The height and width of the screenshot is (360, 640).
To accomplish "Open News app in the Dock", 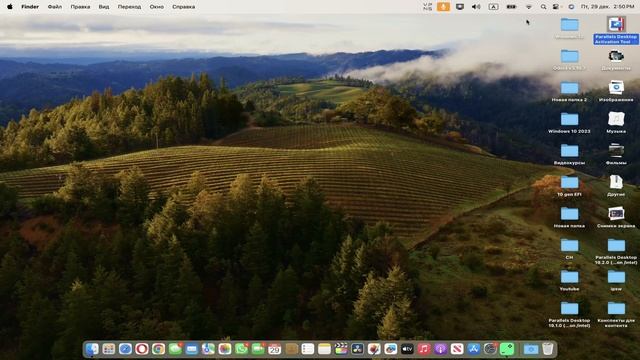I will click(x=457, y=349).
